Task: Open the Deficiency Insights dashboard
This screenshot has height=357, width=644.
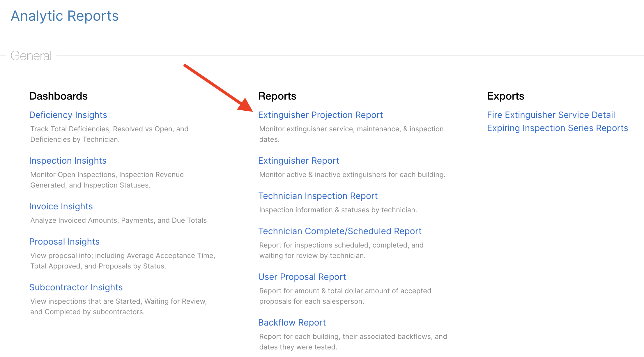Action: pos(68,115)
